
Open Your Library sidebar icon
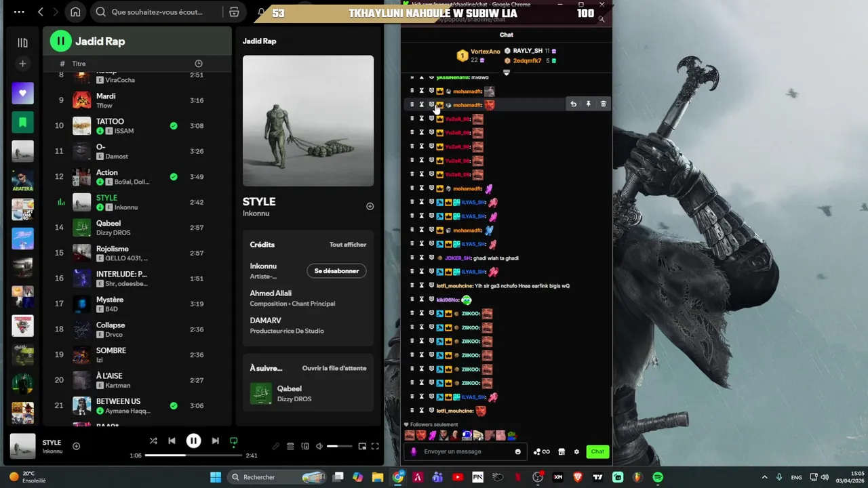click(22, 43)
